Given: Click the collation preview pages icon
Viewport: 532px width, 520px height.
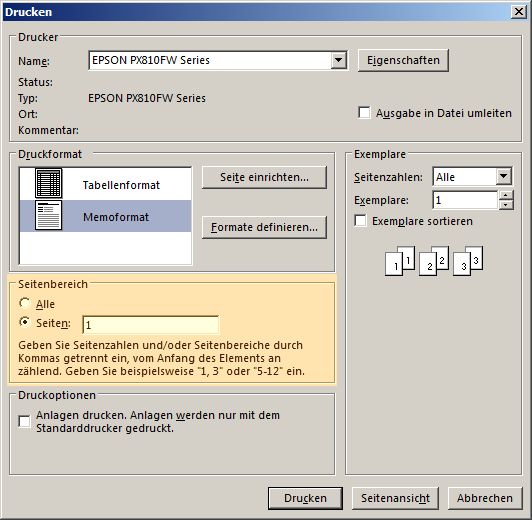Looking at the screenshot, I should [x=434, y=261].
